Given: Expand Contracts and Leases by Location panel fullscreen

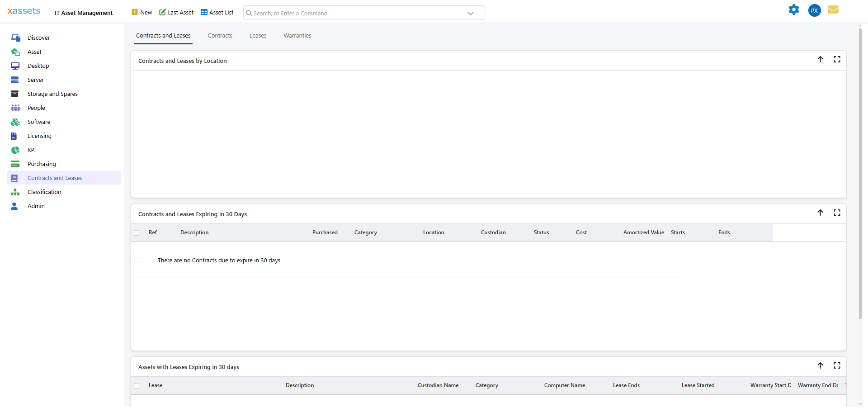Looking at the screenshot, I should click(837, 59).
